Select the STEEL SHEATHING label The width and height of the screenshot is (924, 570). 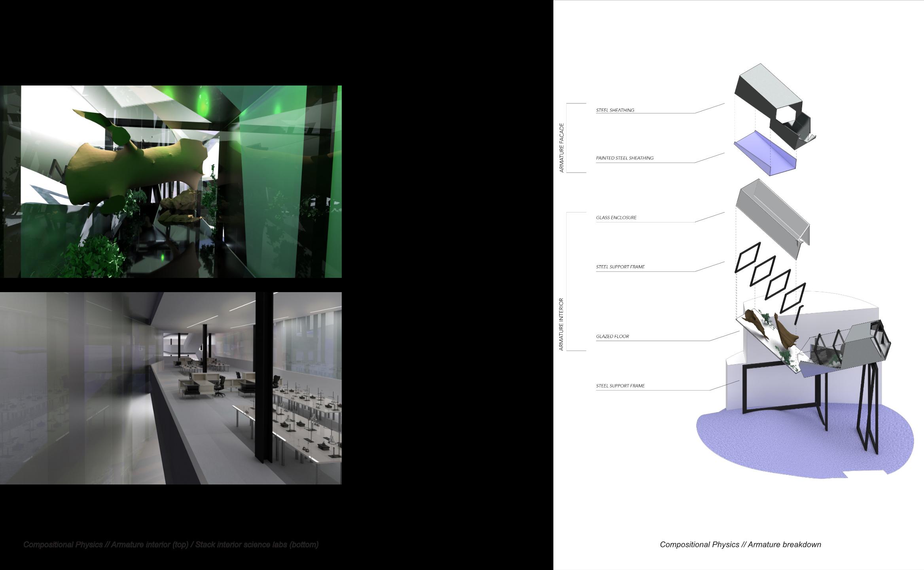(x=615, y=110)
